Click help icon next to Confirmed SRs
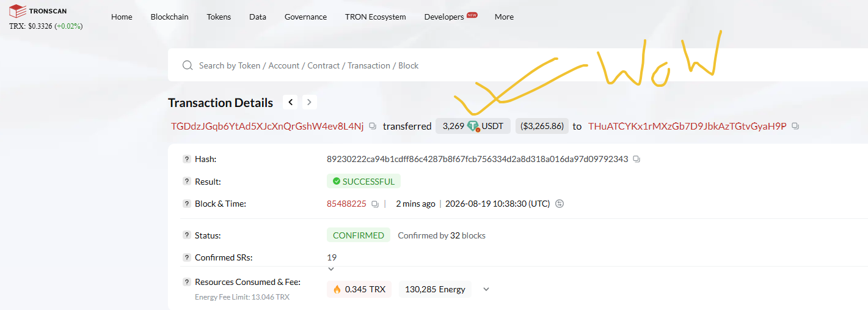 pos(187,257)
